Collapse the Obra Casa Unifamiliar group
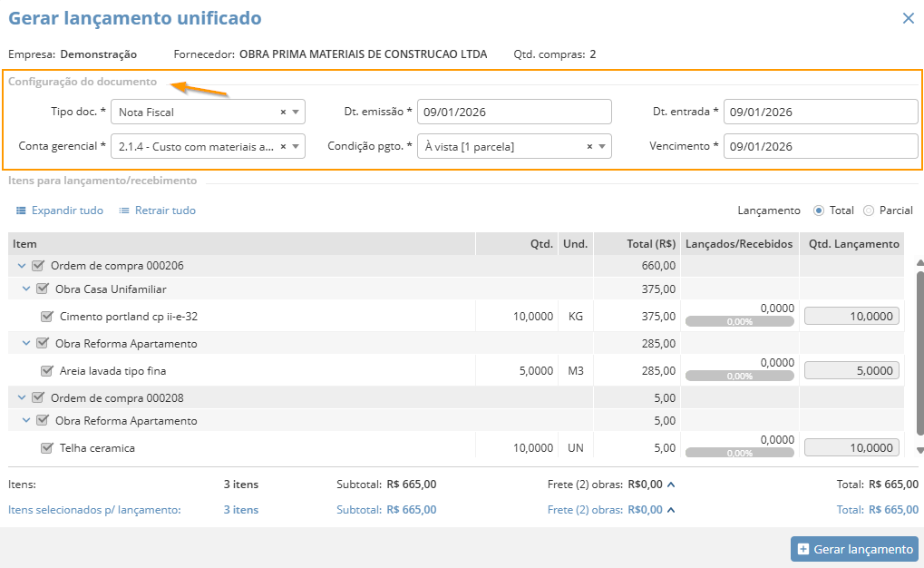 pos(26,289)
